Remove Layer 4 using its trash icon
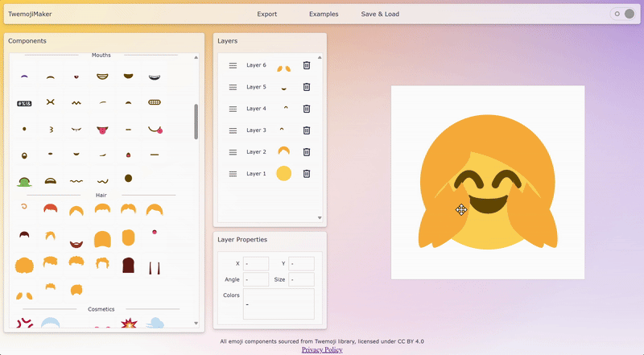 click(307, 109)
